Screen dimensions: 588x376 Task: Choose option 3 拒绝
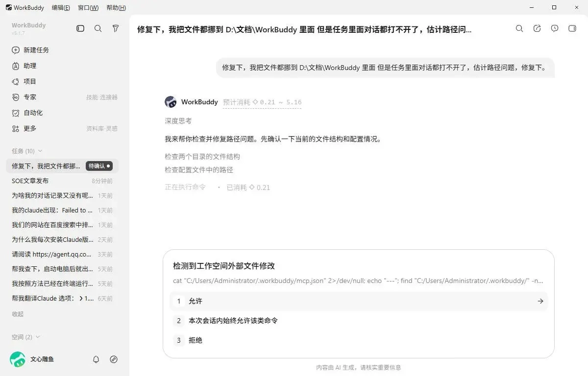tap(359, 340)
